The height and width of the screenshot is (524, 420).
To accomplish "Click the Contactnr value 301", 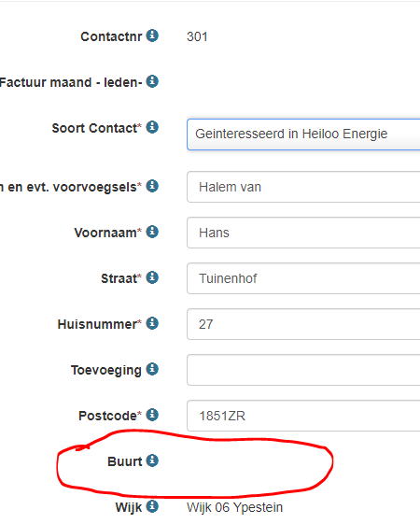I will point(197,36).
